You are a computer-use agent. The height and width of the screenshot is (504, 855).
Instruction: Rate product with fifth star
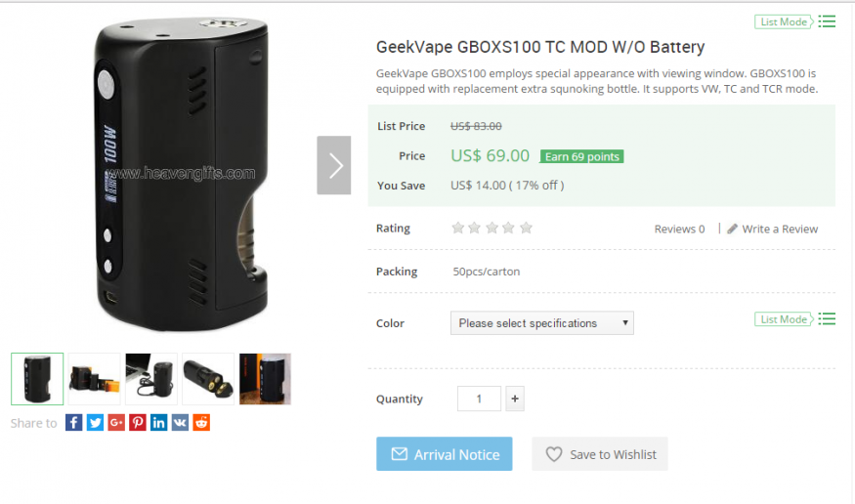point(527,228)
